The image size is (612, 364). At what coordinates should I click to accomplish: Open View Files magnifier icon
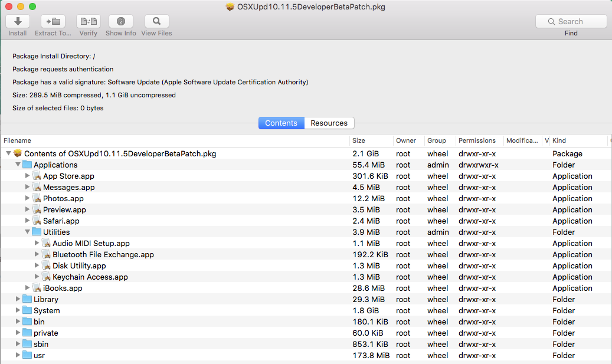[156, 21]
